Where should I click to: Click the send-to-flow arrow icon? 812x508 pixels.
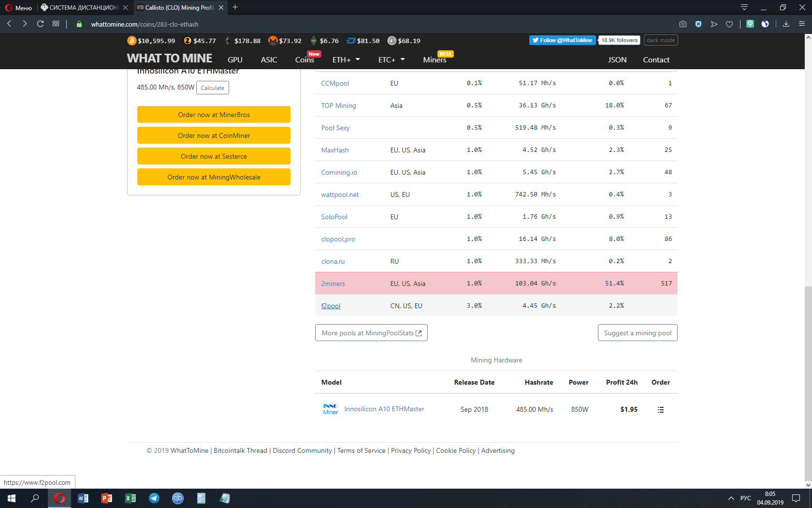tap(714, 24)
